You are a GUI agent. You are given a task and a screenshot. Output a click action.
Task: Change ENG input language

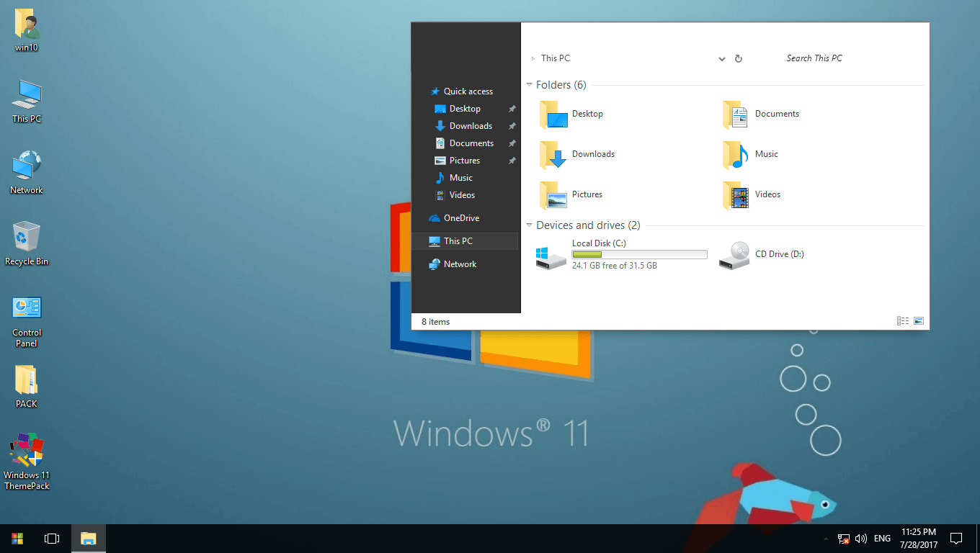(x=882, y=539)
